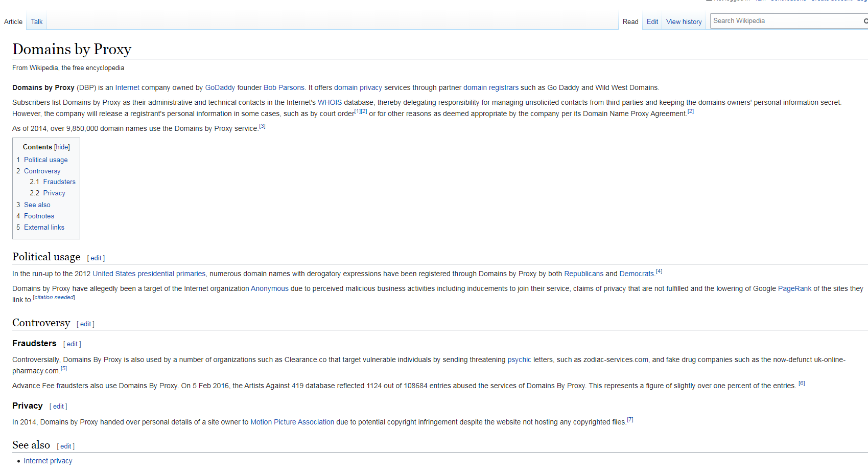
Task: Open the Internet link in intro
Action: pyautogui.click(x=127, y=88)
